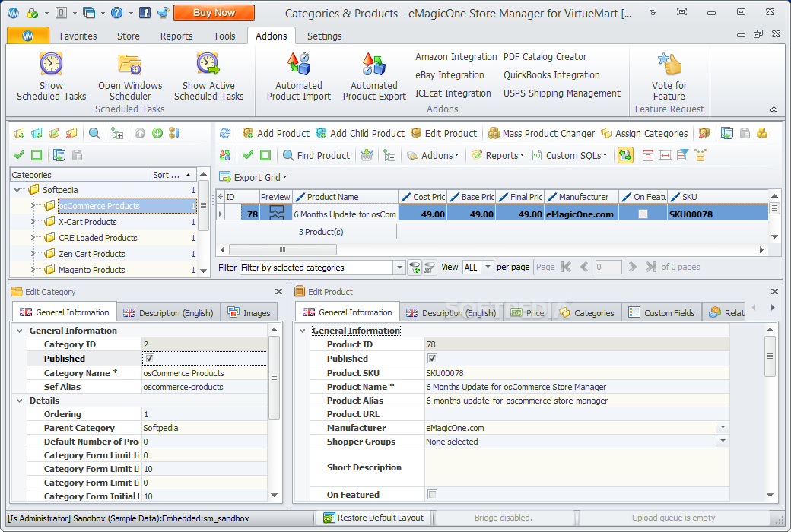Open Manufacturer dropdown arrow
Viewport: 791px width, 532px height.
point(723,428)
